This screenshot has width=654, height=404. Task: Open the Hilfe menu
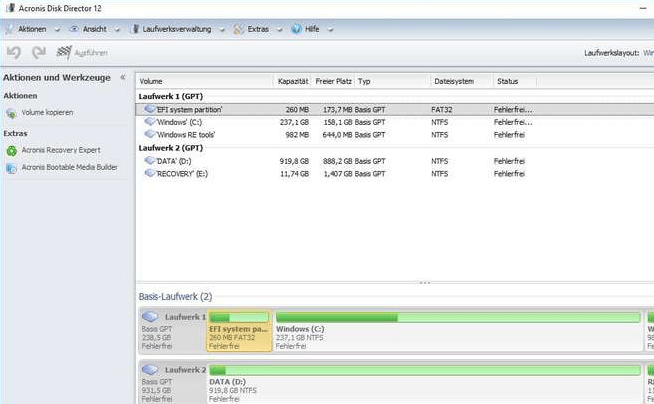click(x=312, y=29)
